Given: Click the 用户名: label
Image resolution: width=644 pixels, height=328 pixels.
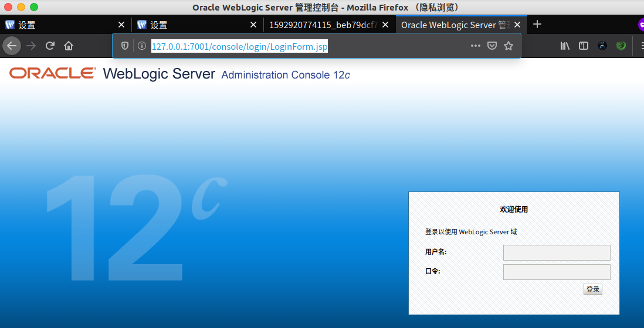Looking at the screenshot, I should (436, 252).
